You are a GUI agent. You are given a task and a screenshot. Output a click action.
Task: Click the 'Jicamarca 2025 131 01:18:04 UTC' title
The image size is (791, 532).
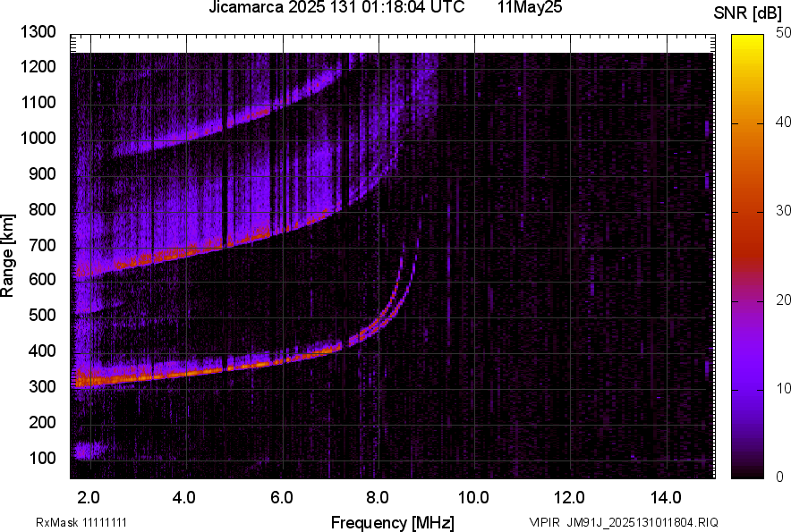[x=336, y=7]
